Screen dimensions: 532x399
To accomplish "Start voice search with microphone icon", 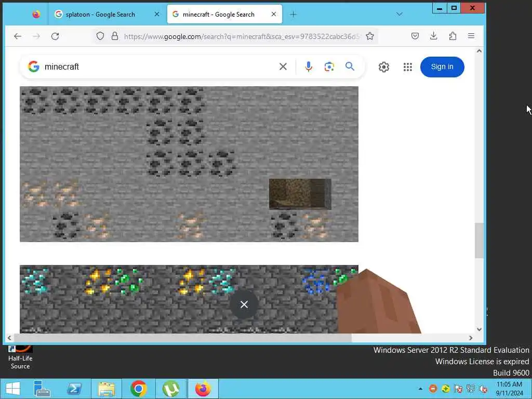I will (x=309, y=66).
